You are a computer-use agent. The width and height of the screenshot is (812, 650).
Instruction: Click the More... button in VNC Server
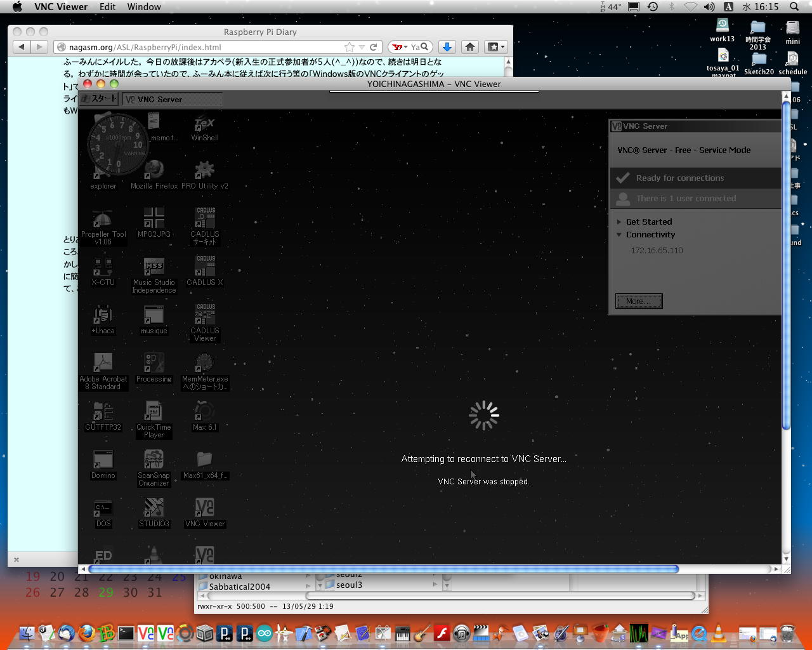click(639, 301)
